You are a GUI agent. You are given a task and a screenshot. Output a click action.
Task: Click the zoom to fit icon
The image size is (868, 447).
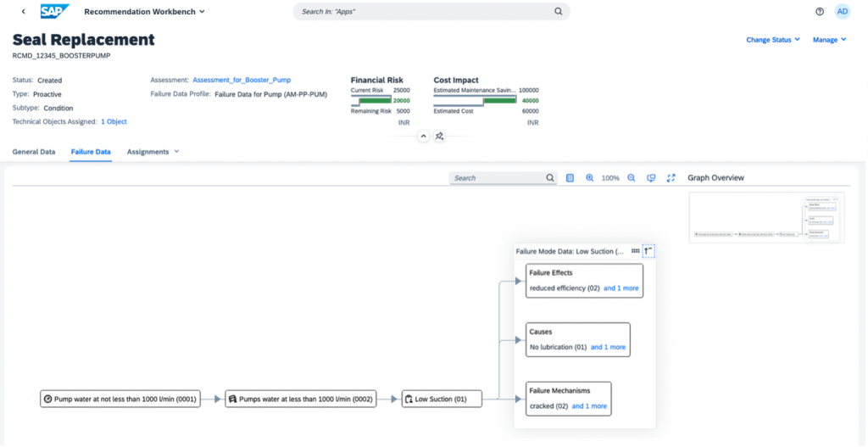pos(651,178)
